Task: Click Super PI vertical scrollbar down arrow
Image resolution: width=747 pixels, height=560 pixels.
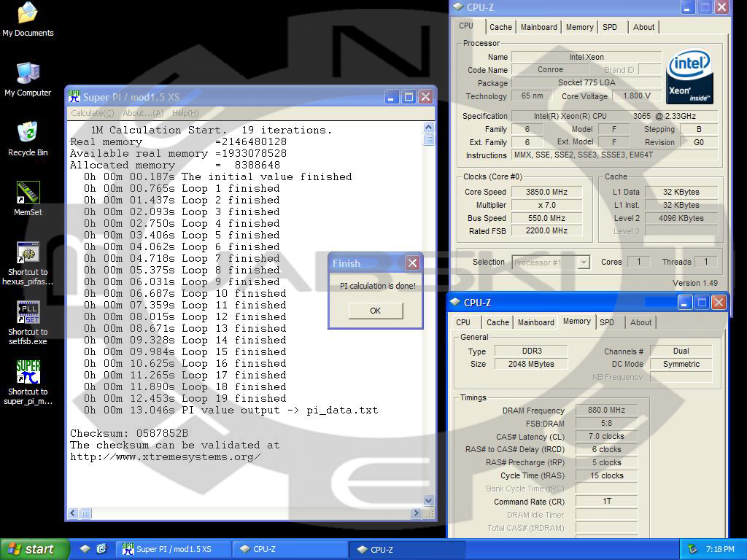Action: click(x=428, y=500)
